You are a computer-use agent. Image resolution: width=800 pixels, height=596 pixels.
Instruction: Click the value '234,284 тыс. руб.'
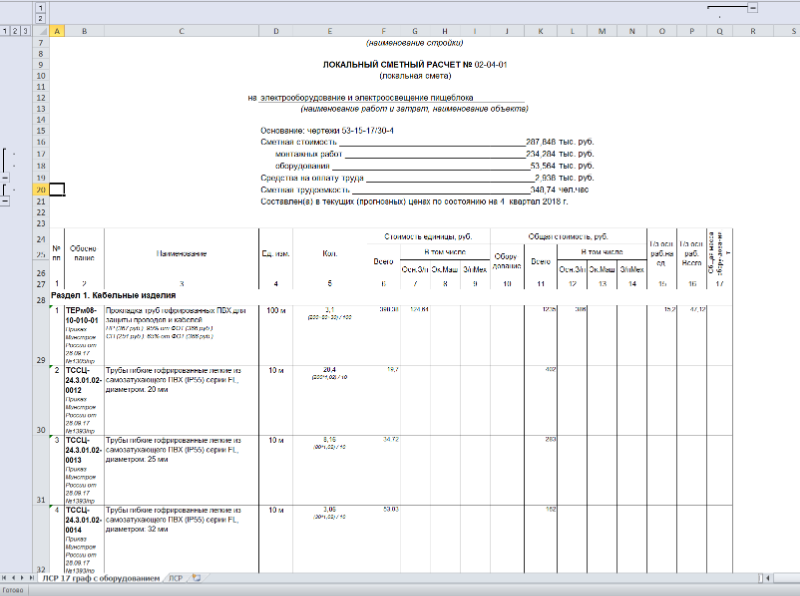(560, 154)
